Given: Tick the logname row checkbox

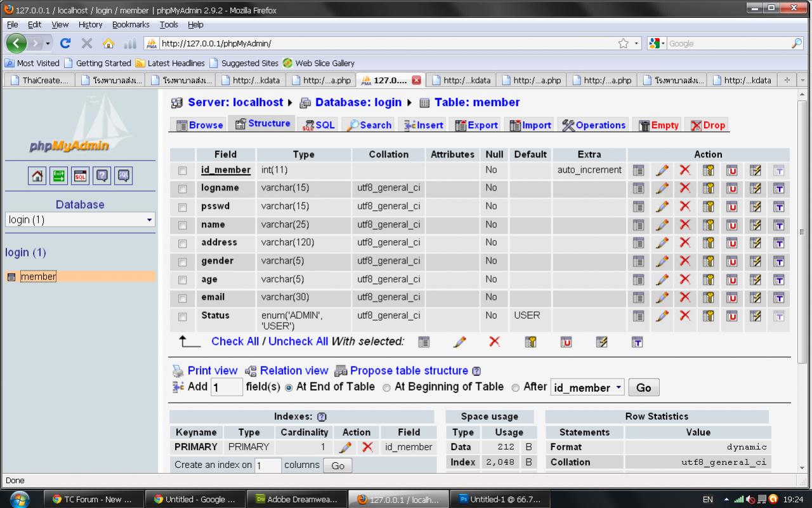Looking at the screenshot, I should coord(183,189).
